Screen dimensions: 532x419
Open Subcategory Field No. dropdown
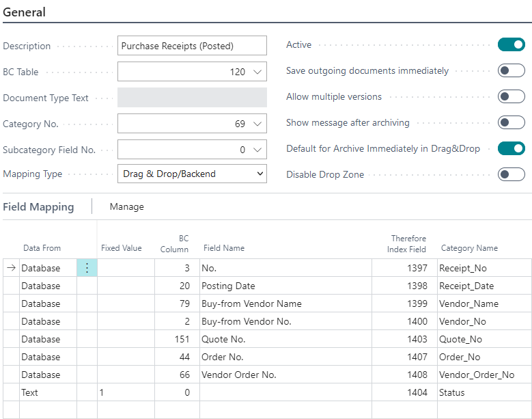pyautogui.click(x=257, y=150)
